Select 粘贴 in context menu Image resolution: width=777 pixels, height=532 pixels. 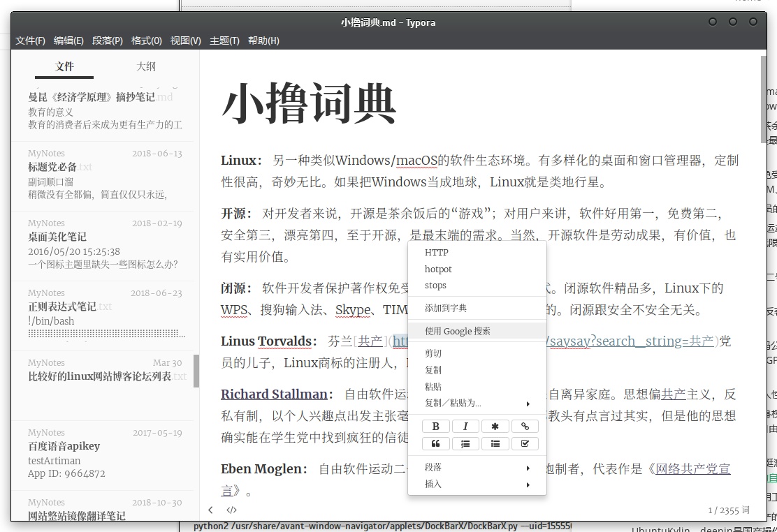coord(477,387)
